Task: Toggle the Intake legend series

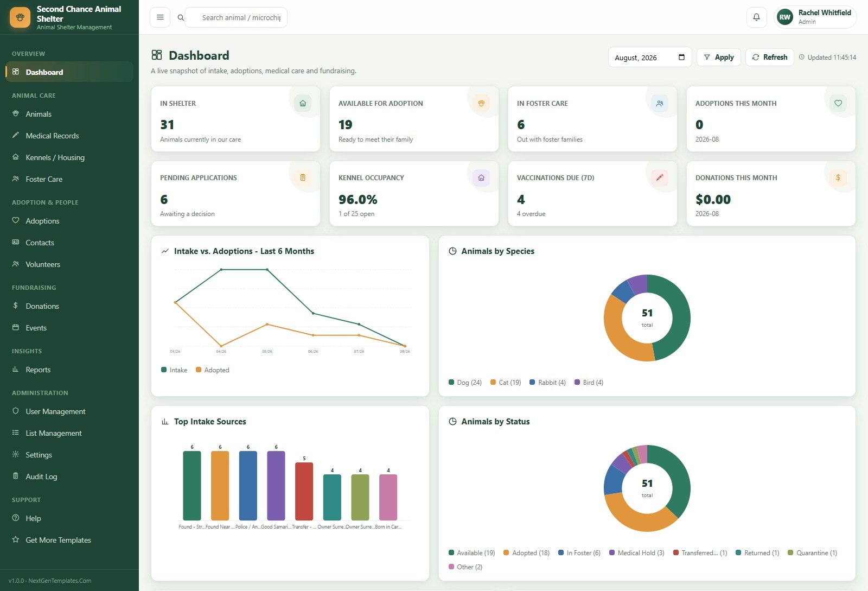Action: (174, 370)
